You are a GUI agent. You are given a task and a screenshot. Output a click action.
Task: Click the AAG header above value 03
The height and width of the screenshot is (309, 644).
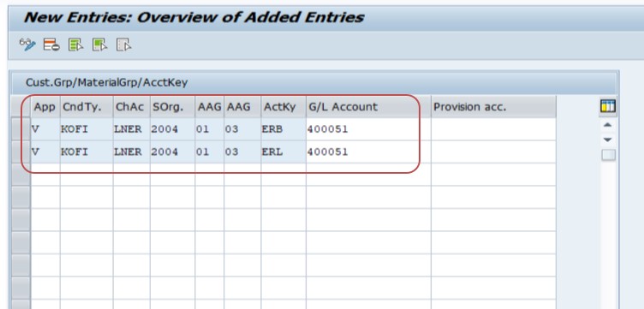[x=242, y=107]
